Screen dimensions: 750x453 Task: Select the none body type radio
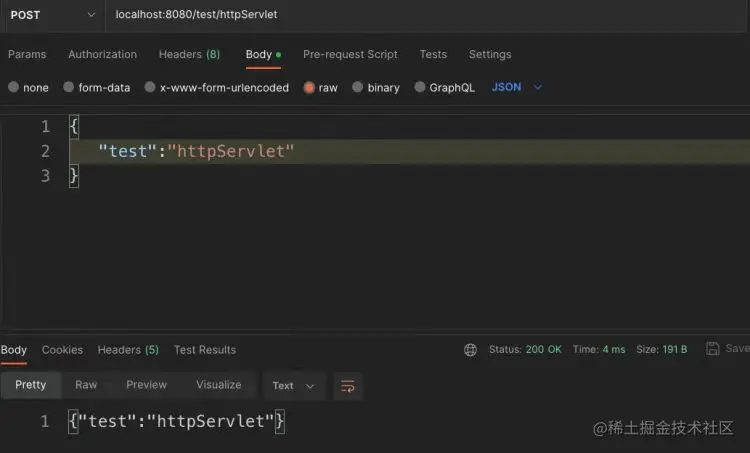(13, 87)
